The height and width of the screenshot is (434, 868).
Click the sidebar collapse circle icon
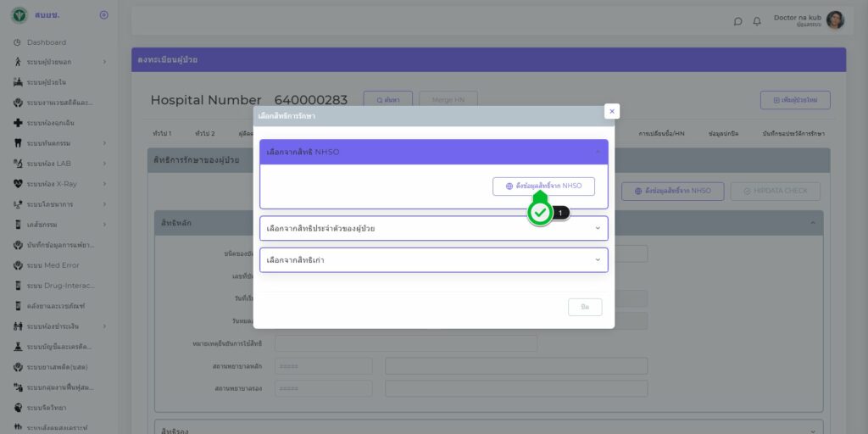(x=103, y=15)
